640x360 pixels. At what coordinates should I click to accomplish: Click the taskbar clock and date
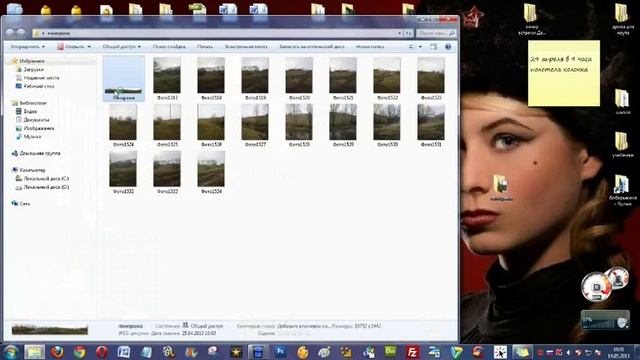(x=619, y=352)
